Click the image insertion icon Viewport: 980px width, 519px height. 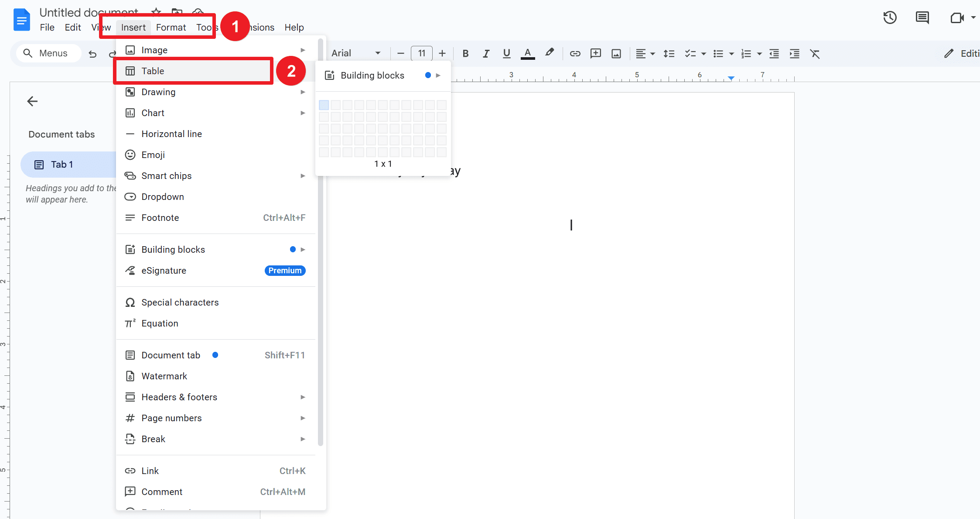tap(616, 53)
